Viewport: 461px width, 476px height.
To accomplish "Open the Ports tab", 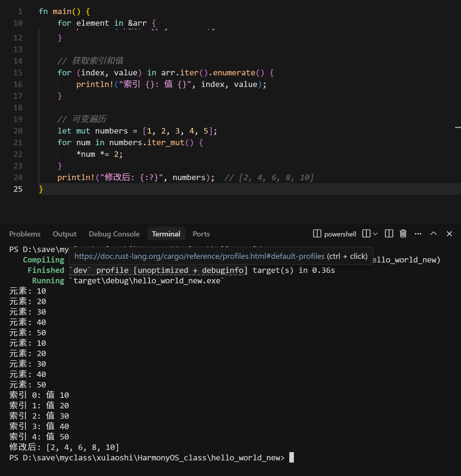I will click(x=201, y=234).
